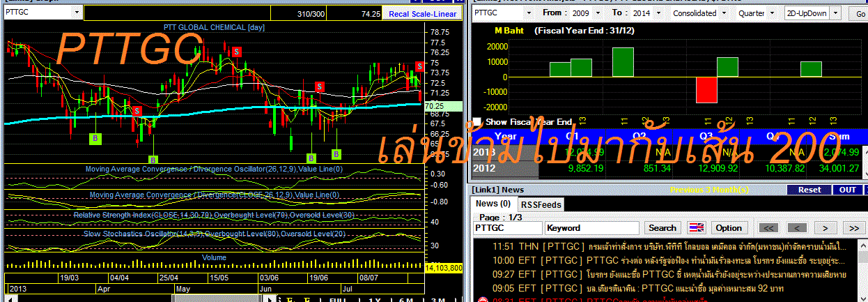Click the PTT GLOBAL CHEMICAL [day] chart title

215,27
